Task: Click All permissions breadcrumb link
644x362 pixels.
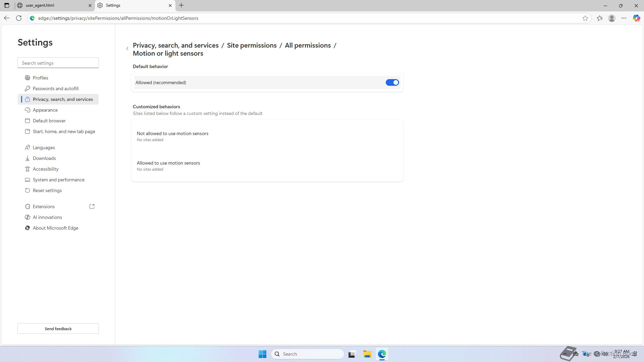Action: (x=308, y=45)
